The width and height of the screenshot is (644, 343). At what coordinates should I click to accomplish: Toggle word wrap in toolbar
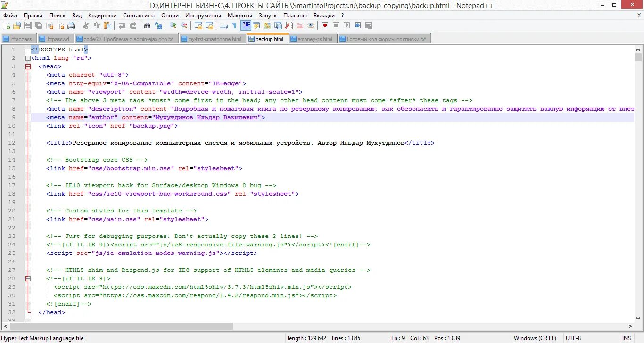[x=224, y=25]
